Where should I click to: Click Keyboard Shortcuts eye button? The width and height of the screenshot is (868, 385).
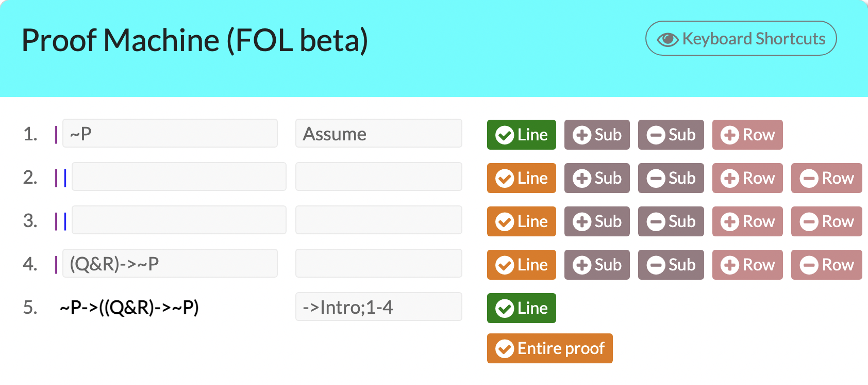741,39
